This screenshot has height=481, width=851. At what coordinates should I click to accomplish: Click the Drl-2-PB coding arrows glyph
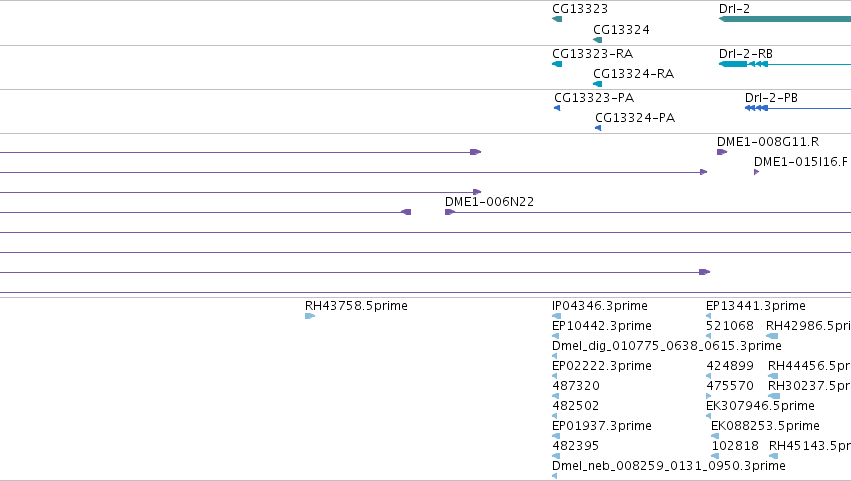[x=756, y=108]
